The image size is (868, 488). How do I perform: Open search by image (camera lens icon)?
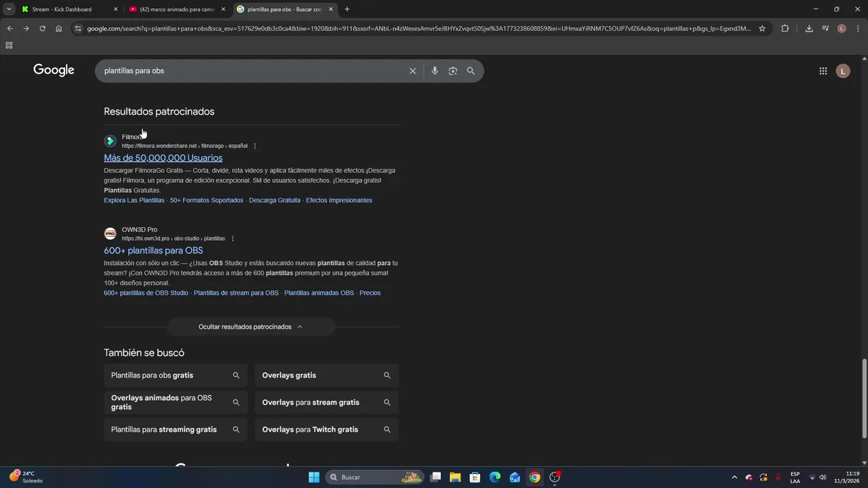tap(453, 70)
